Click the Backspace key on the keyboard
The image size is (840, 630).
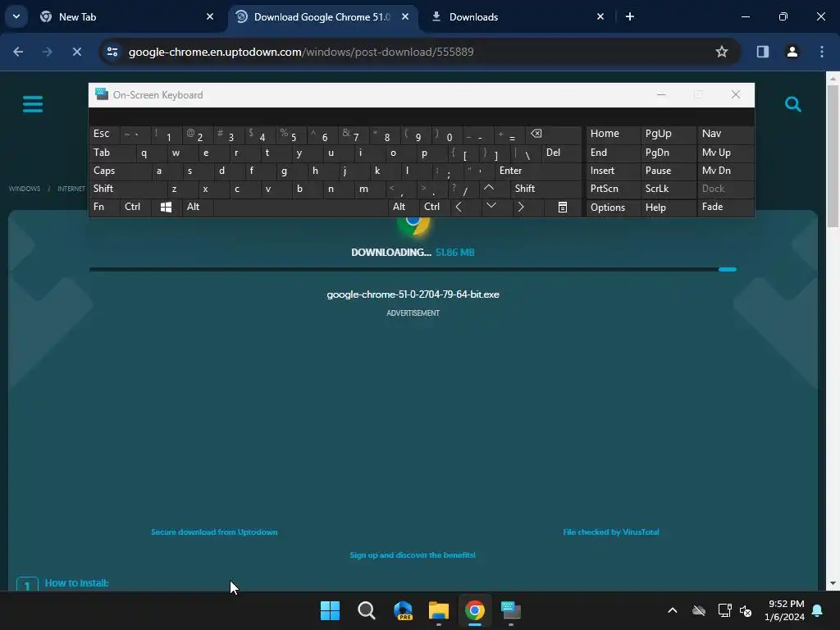pyautogui.click(x=554, y=134)
